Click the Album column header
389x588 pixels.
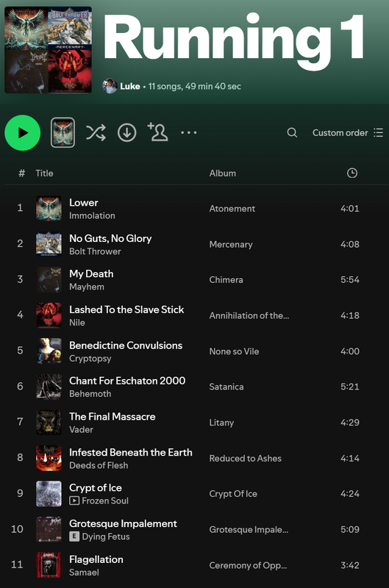tap(223, 173)
